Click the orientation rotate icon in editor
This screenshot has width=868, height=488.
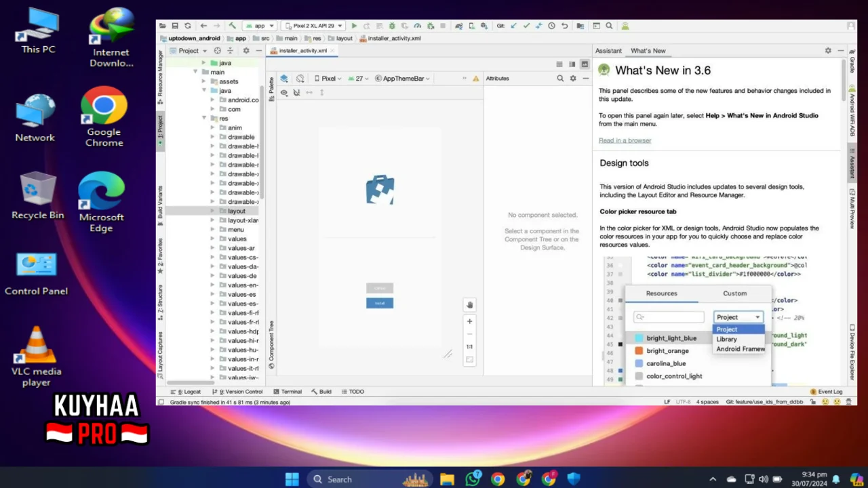[x=300, y=79]
